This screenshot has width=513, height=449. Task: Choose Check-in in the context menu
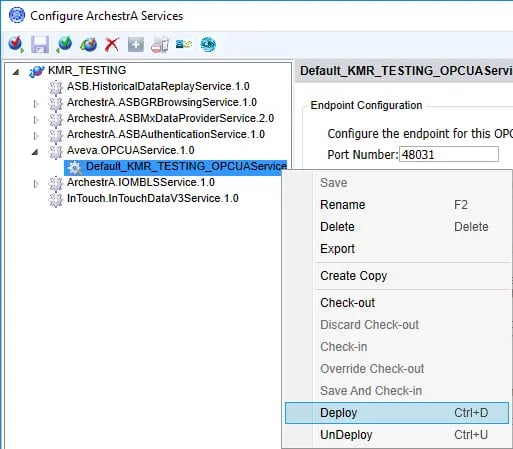(397, 347)
